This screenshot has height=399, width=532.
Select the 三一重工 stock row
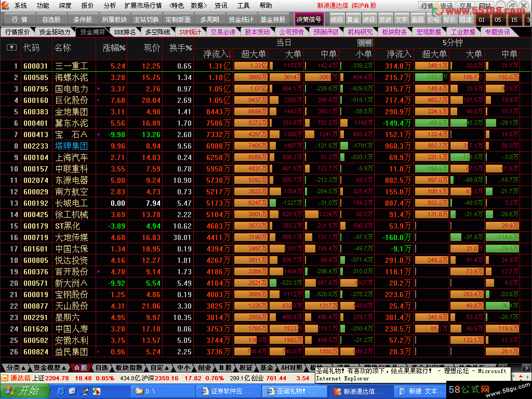(265, 66)
